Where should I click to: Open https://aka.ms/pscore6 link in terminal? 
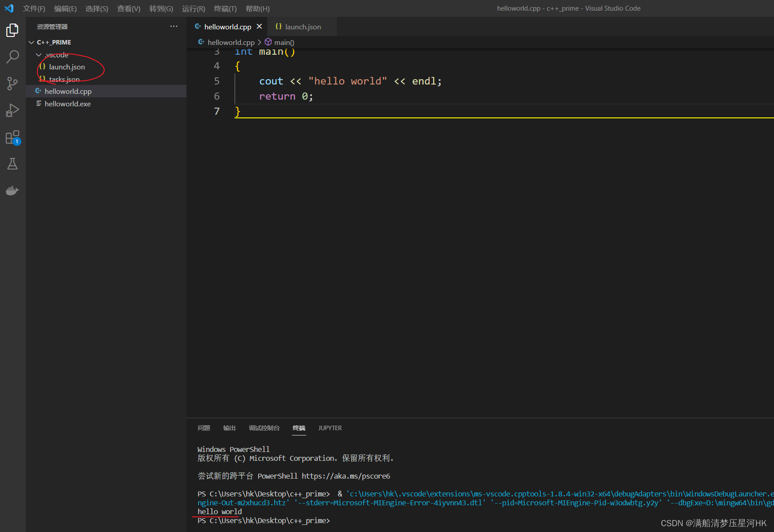(x=346, y=476)
